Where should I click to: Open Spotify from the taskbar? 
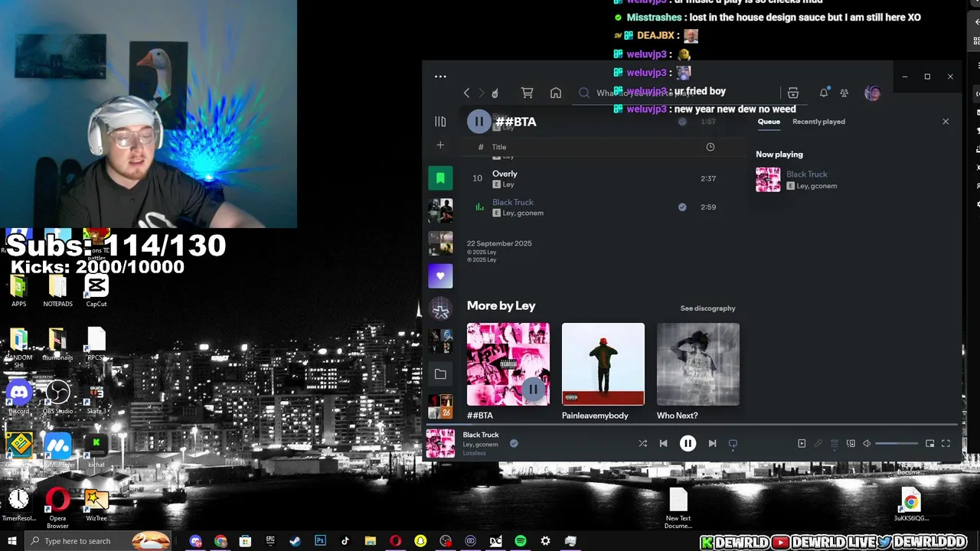[x=521, y=541]
